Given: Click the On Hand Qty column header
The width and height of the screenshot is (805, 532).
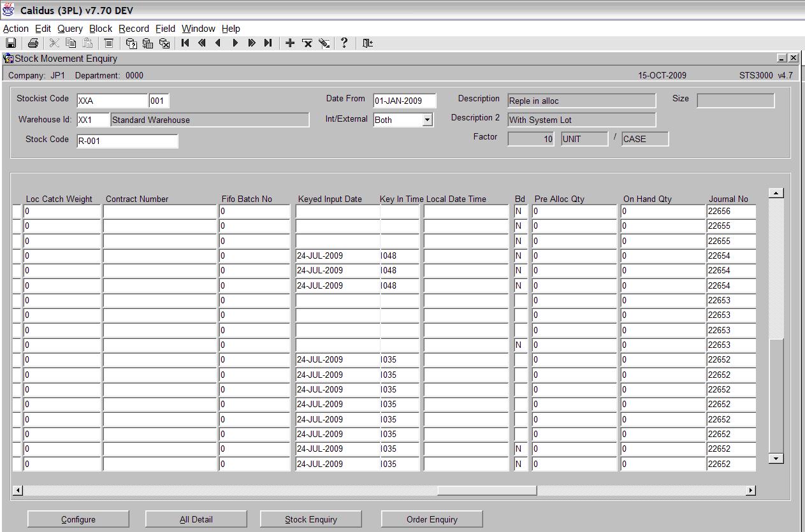Looking at the screenshot, I should tap(648, 199).
